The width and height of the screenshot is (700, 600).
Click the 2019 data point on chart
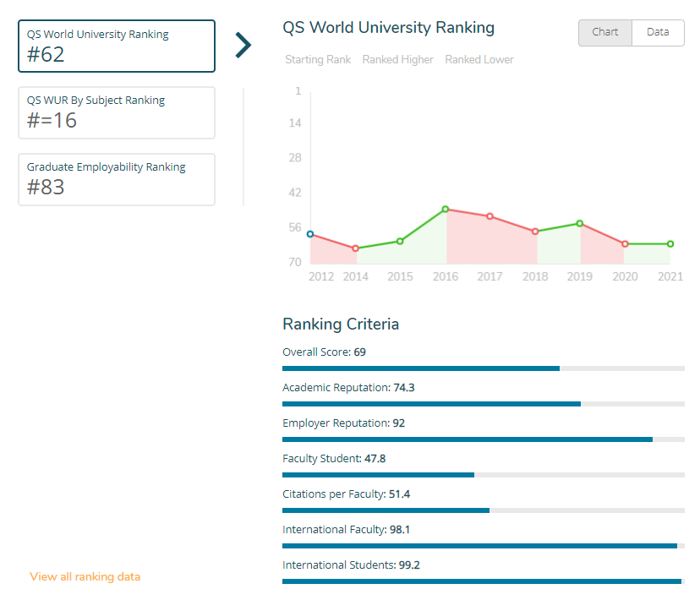pos(579,223)
